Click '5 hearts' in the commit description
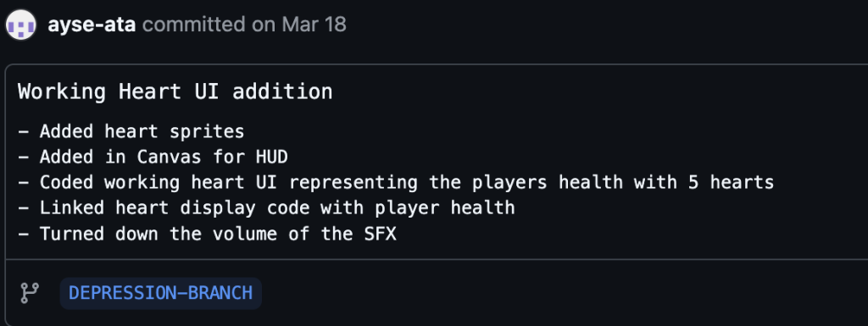This screenshot has height=326, width=868. pyautogui.click(x=731, y=182)
